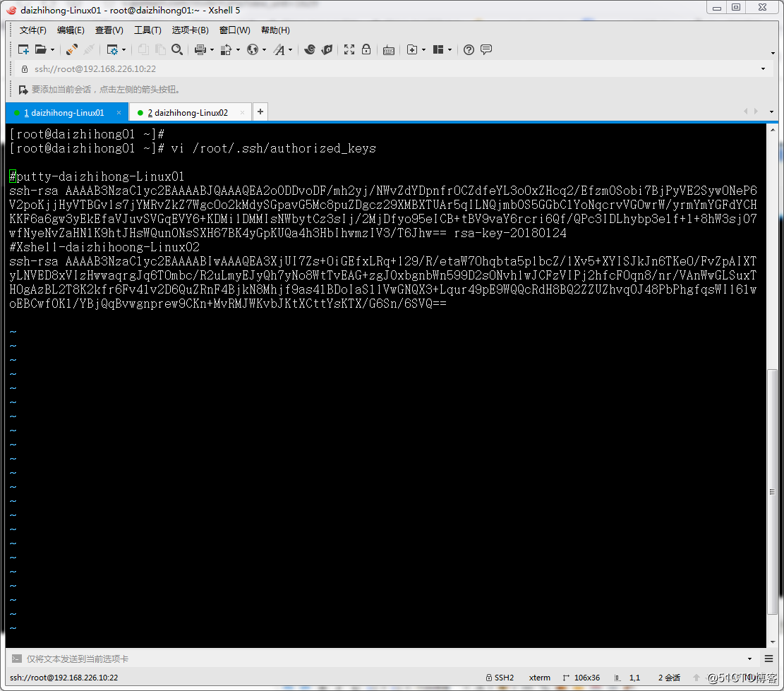
Task: Click the xterm status bar entry
Action: pyautogui.click(x=540, y=678)
